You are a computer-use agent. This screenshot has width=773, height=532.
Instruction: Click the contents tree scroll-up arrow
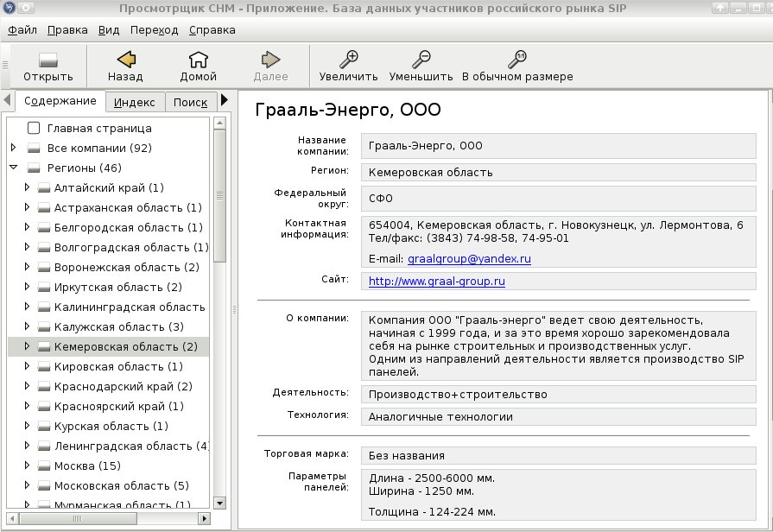(x=220, y=123)
